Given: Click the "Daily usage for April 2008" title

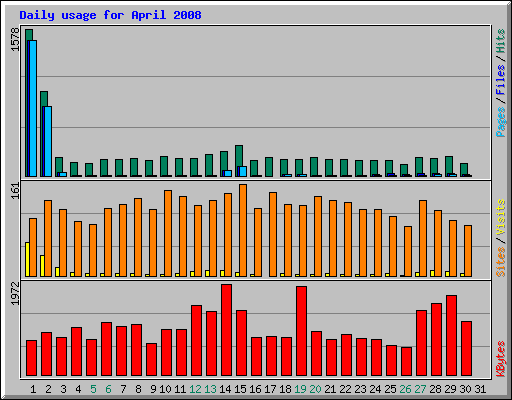Looking at the screenshot, I should 110,15.
